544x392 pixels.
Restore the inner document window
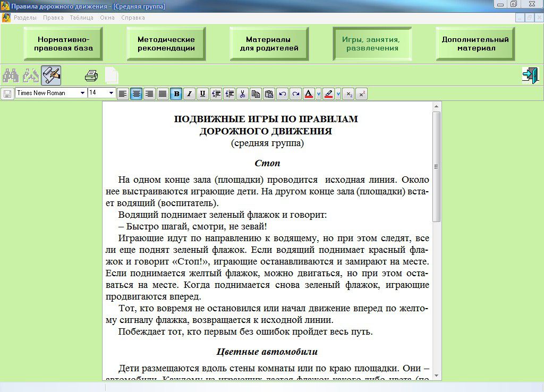pyautogui.click(x=530, y=18)
